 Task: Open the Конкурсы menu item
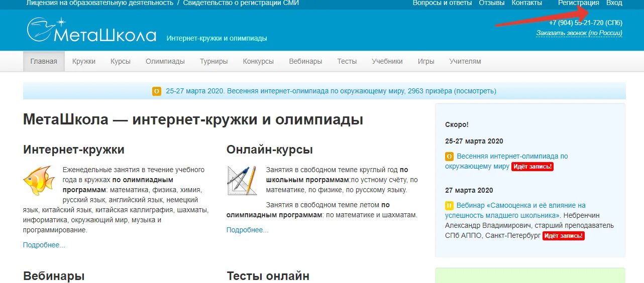coord(258,61)
